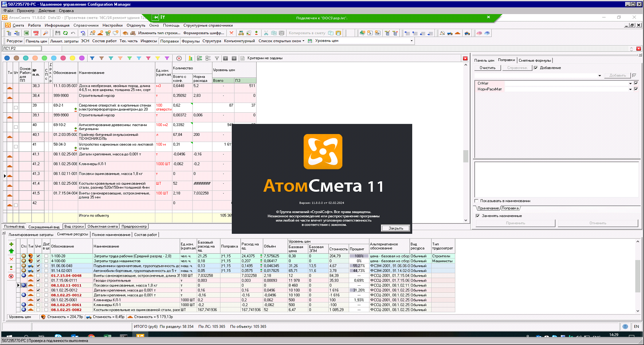Click the bar chart icon in filter toolbar
Image resolution: width=644 pixels, height=345 pixels.
tap(191, 58)
